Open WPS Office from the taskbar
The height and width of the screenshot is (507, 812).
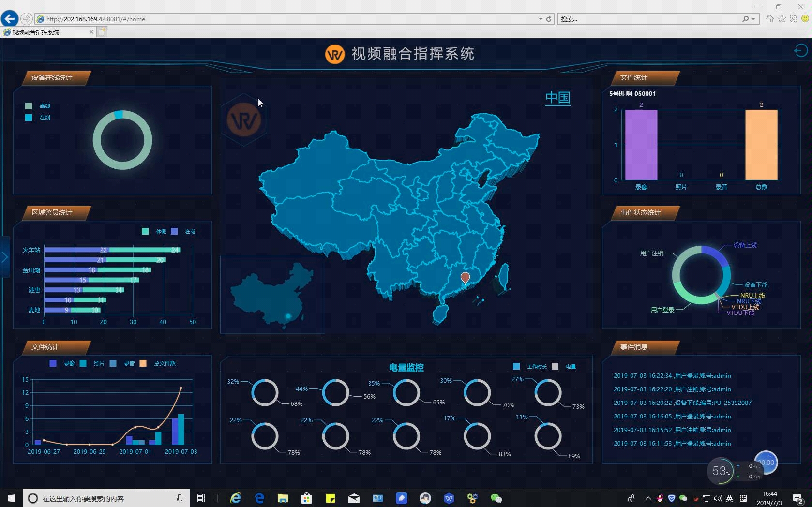449,498
